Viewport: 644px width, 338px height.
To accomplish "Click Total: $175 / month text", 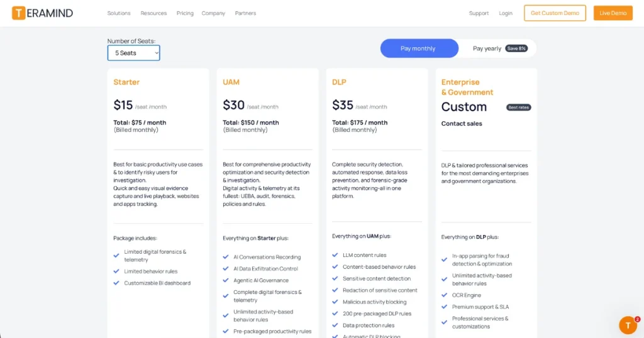I will (359, 123).
